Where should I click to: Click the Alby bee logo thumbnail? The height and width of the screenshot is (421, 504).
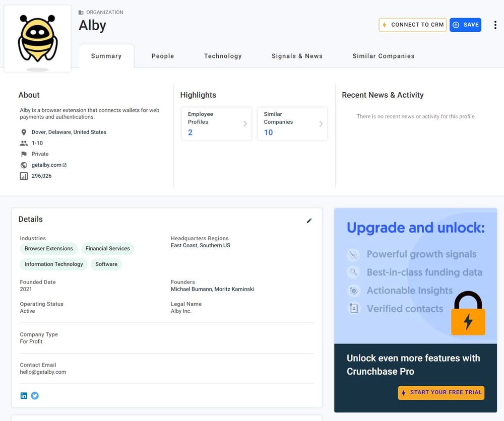pyautogui.click(x=37, y=38)
